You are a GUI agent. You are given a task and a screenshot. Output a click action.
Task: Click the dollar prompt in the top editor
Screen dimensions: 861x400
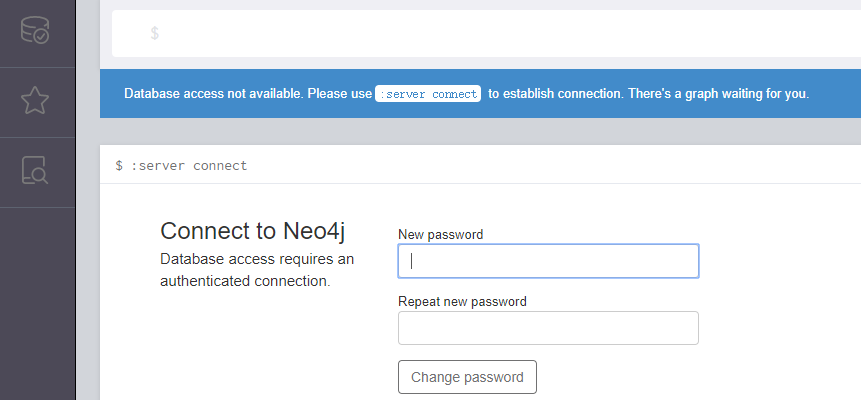pos(154,33)
